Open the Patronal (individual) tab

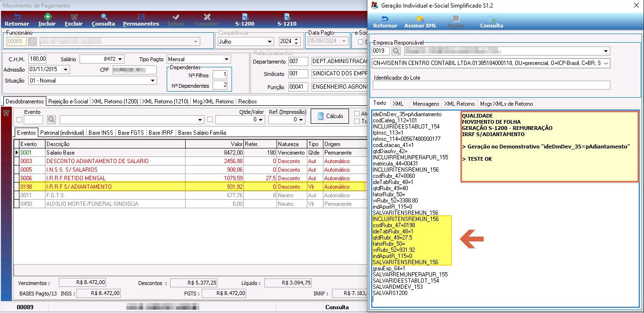63,133
